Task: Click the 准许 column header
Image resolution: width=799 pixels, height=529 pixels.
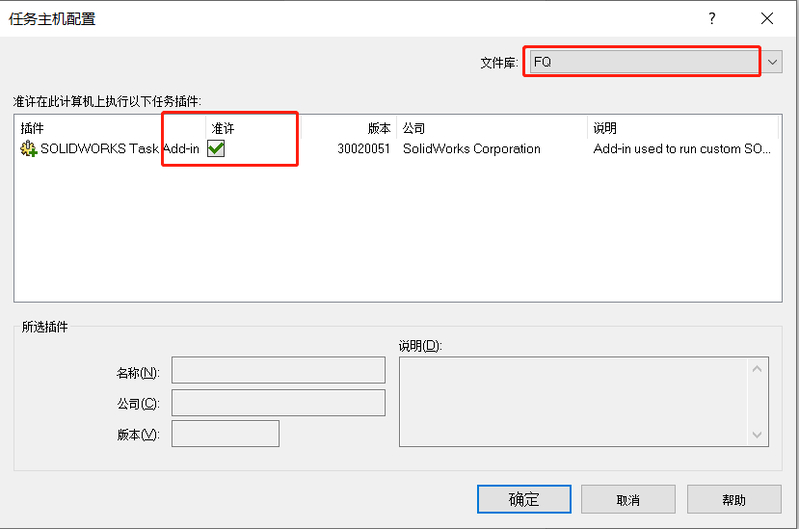Action: (x=253, y=128)
